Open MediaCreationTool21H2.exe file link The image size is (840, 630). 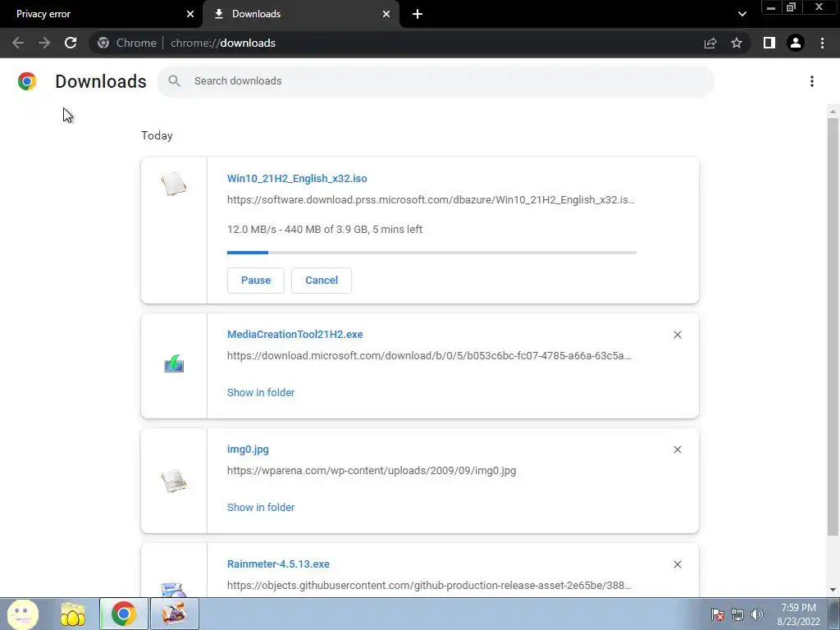click(294, 335)
